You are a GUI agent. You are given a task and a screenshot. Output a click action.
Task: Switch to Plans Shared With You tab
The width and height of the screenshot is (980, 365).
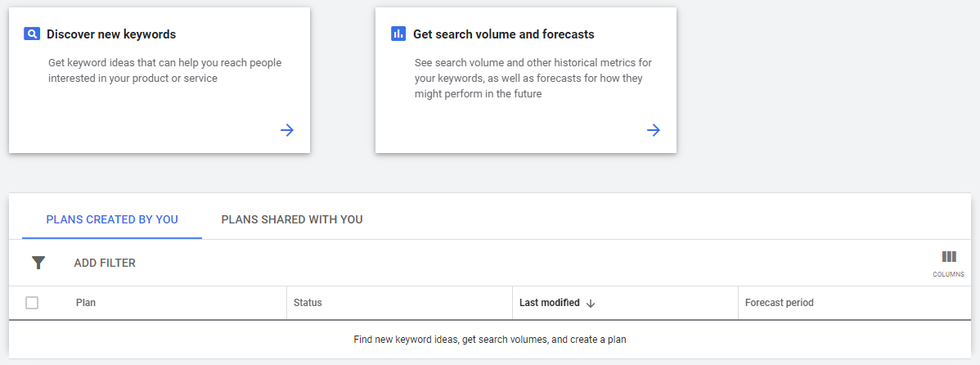coord(292,219)
